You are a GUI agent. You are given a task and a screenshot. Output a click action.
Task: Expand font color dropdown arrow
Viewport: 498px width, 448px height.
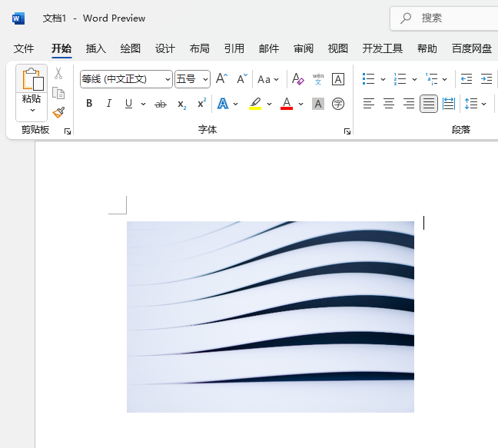300,104
